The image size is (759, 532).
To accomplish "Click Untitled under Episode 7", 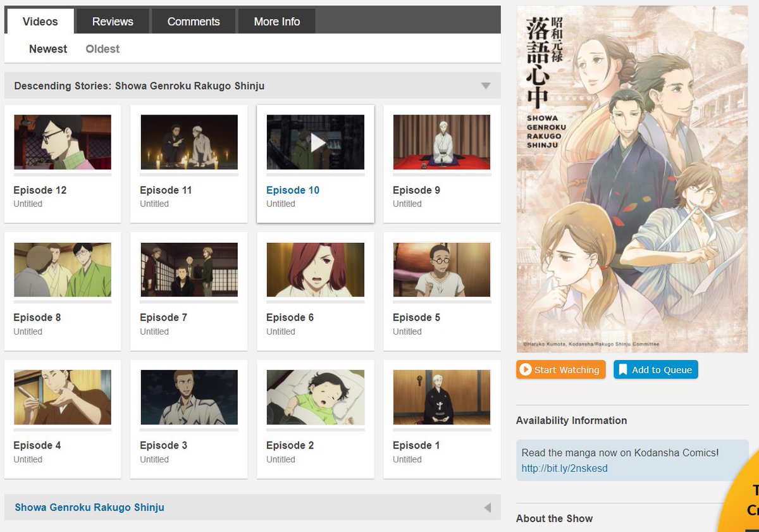I will 154,331.
